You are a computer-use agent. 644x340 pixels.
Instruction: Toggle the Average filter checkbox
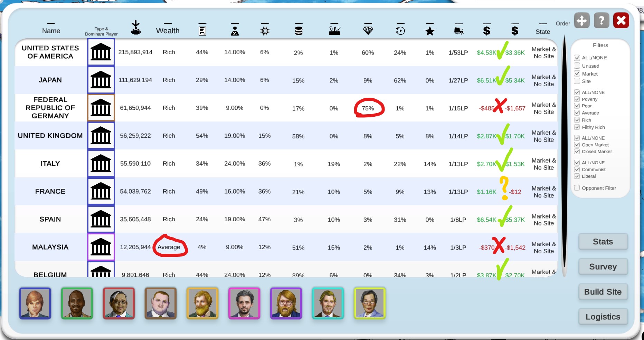[577, 113]
